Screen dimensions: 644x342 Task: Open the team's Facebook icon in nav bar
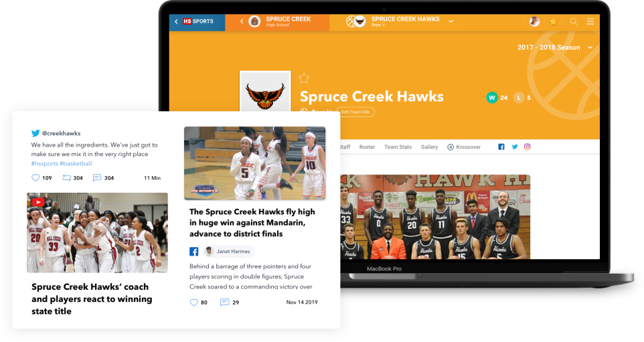[x=501, y=147]
